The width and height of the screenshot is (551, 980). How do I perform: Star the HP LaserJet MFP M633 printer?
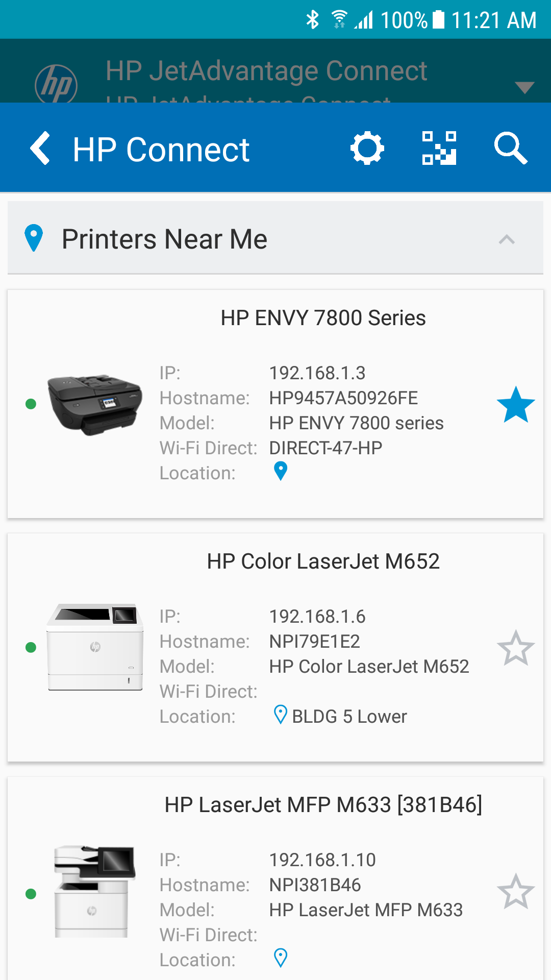point(516,892)
